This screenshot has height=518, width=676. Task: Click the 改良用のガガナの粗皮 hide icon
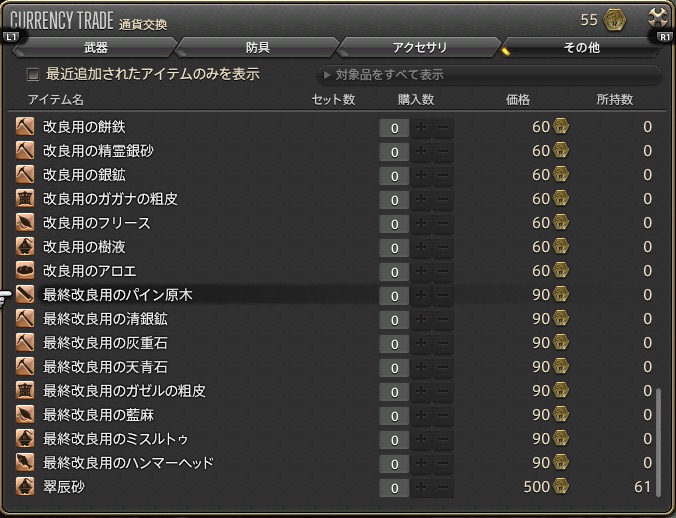(x=26, y=199)
